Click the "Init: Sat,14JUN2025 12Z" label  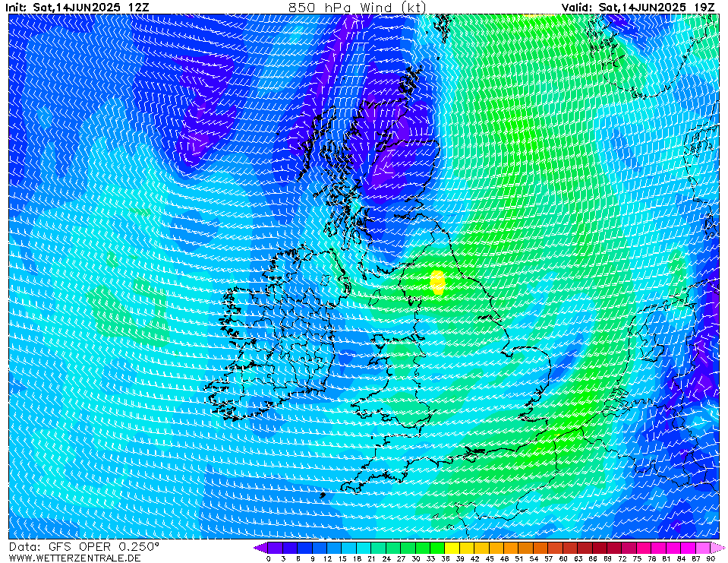77,7
